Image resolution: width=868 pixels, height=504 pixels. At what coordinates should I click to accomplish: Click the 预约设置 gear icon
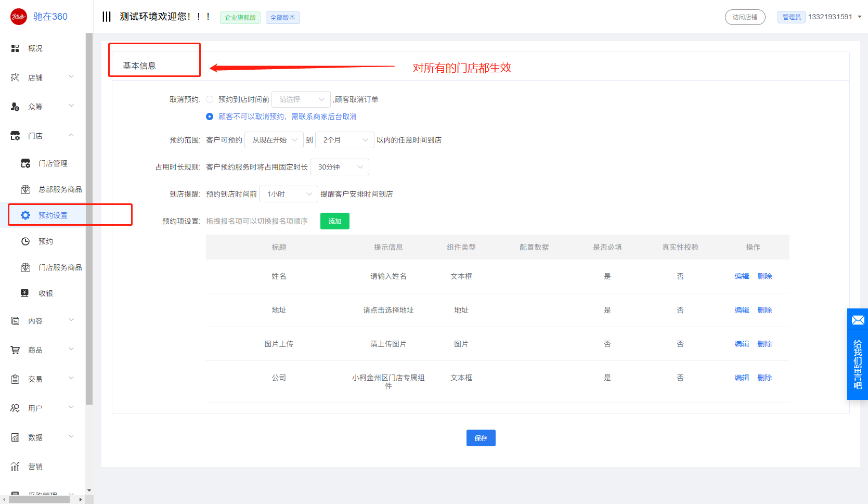(25, 215)
